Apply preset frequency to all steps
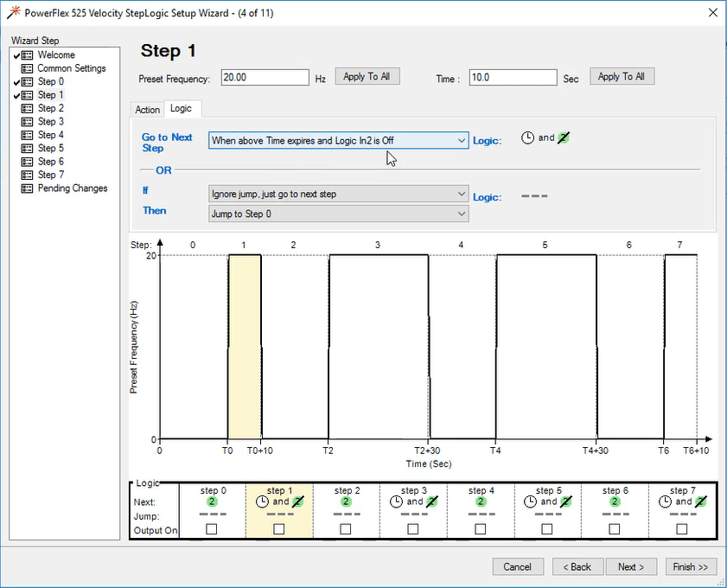Viewport: 727px width, 588px height. (x=367, y=76)
